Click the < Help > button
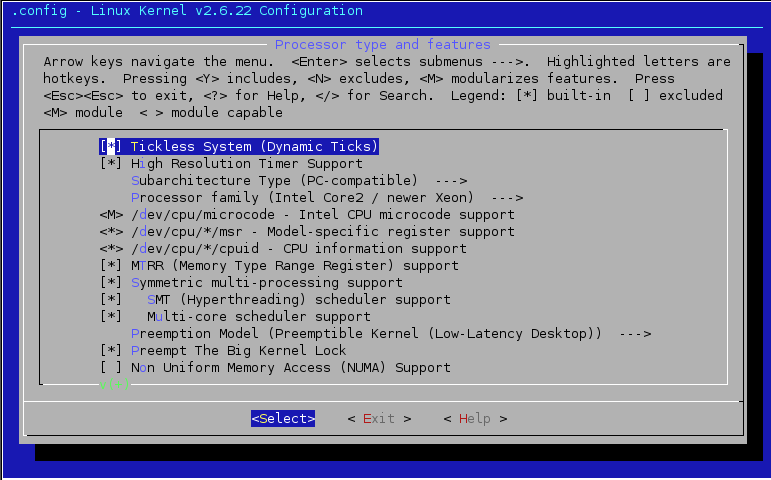771x480 pixels. tap(475, 419)
